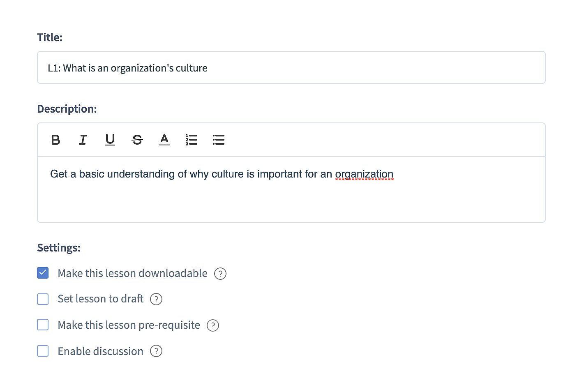Show help for downloadable lesson setting
This screenshot has width=577, height=392.
click(x=220, y=274)
